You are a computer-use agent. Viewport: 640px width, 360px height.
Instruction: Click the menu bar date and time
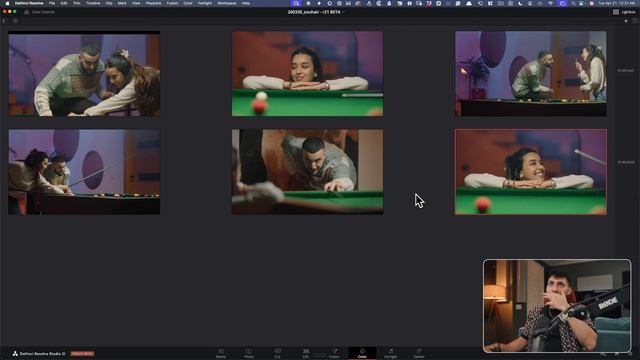[618, 3]
